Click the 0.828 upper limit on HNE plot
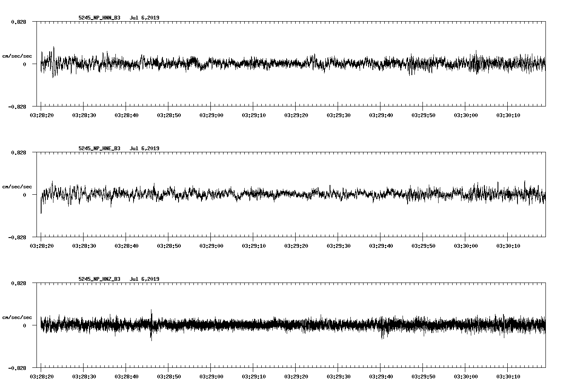This screenshot has width=576, height=392. click(18, 152)
